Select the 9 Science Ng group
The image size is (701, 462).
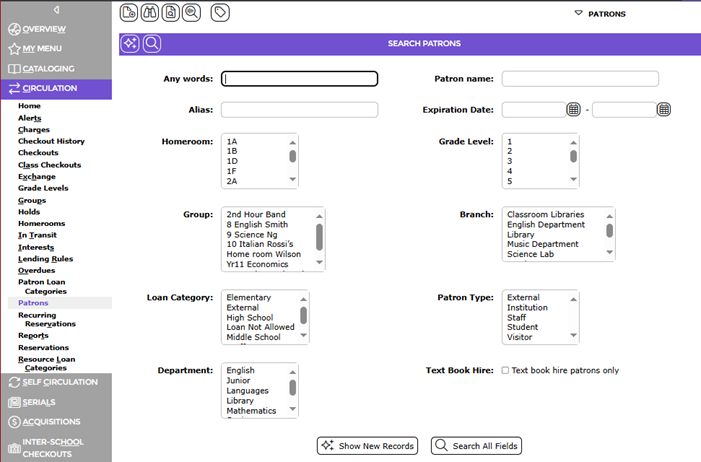(x=252, y=234)
